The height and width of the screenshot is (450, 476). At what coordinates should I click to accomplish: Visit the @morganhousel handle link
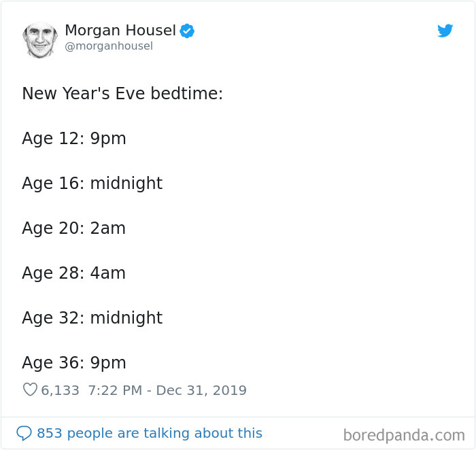coord(109,46)
